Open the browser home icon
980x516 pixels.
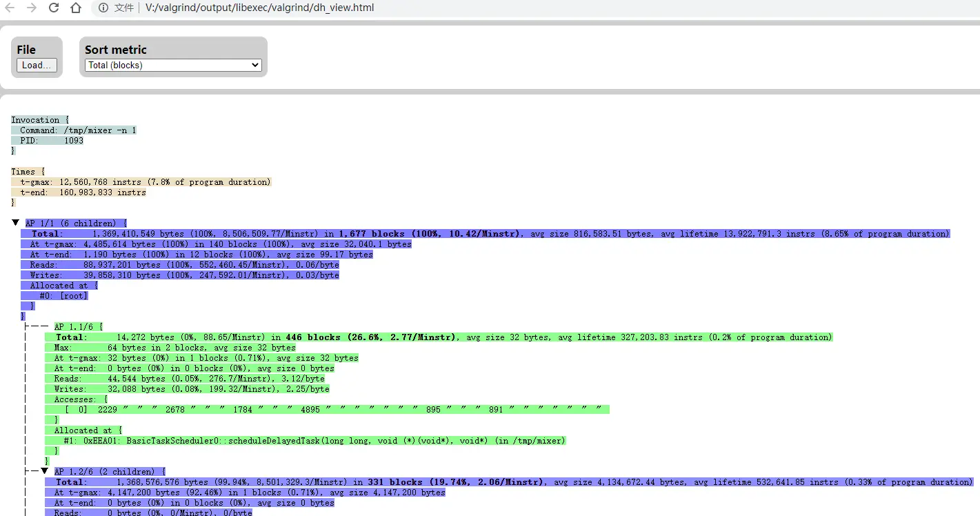(x=76, y=8)
